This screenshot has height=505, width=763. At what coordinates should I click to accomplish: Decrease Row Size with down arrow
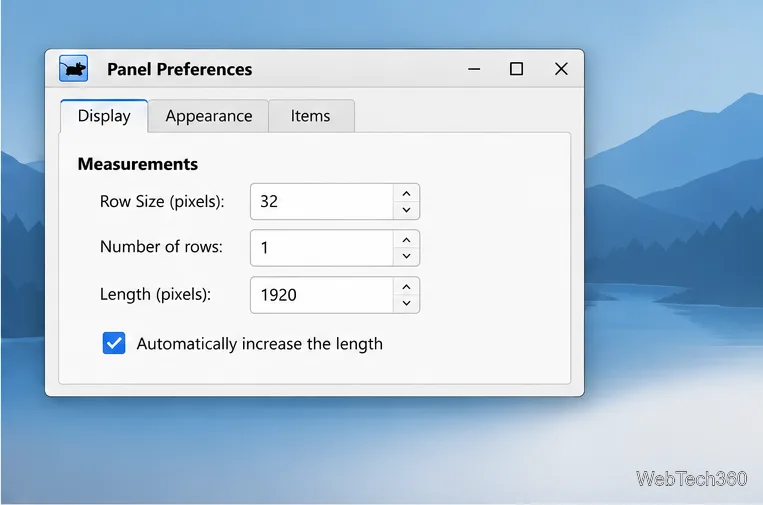coord(406,210)
